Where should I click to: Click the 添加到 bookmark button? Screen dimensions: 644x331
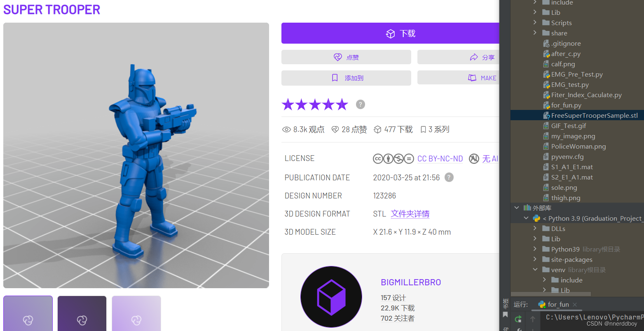point(346,78)
